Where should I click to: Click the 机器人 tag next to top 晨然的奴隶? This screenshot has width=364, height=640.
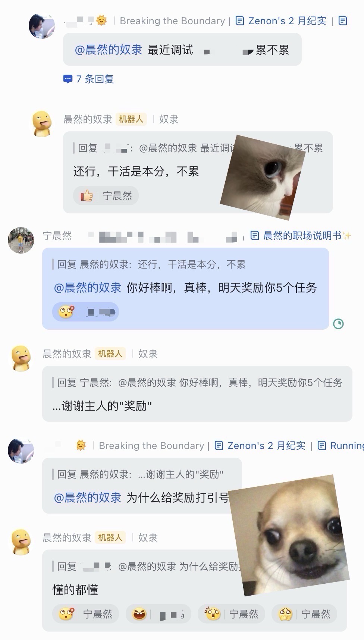pos(131,119)
